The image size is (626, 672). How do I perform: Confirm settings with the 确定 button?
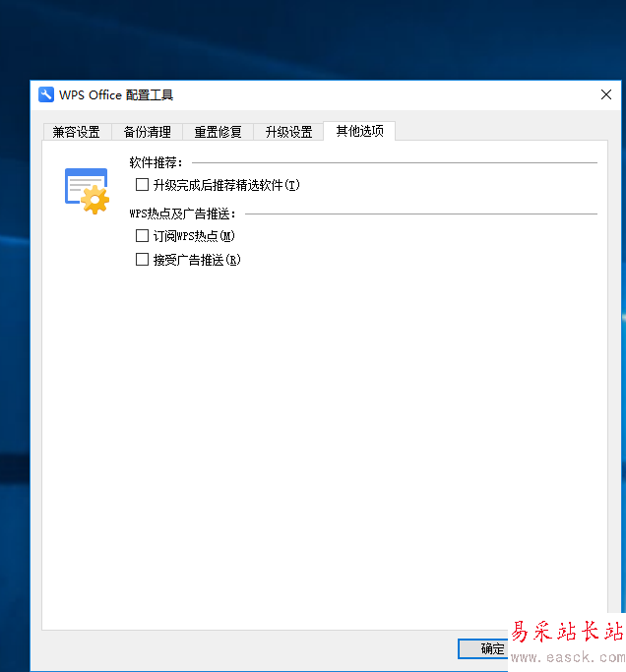[483, 648]
